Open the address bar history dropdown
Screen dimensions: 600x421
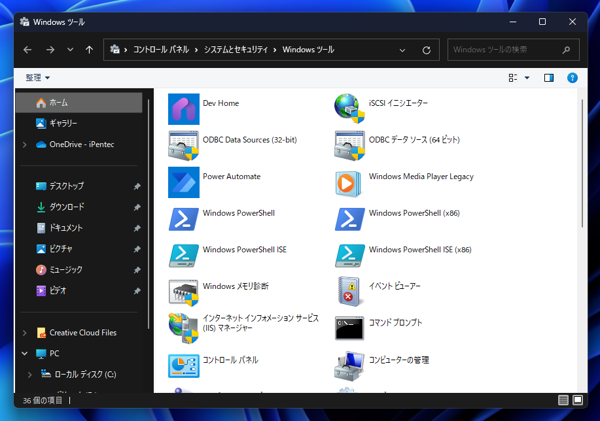pos(402,50)
